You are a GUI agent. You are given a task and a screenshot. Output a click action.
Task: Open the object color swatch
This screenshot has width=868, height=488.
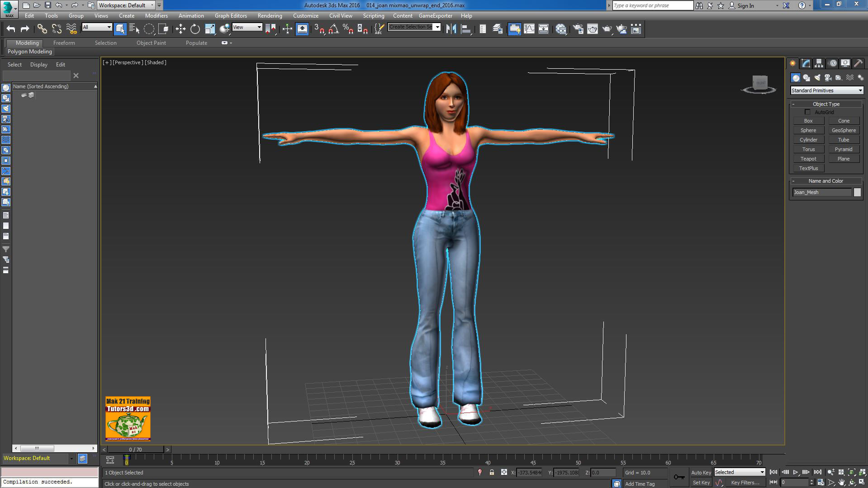(857, 192)
